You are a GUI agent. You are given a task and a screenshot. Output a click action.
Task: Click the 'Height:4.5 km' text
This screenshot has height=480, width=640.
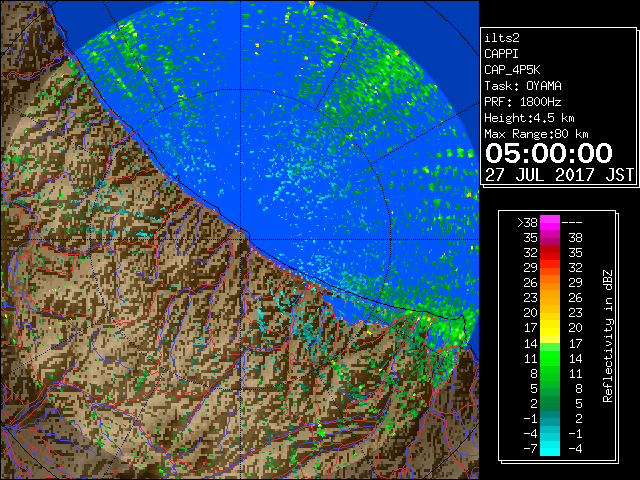529,118
